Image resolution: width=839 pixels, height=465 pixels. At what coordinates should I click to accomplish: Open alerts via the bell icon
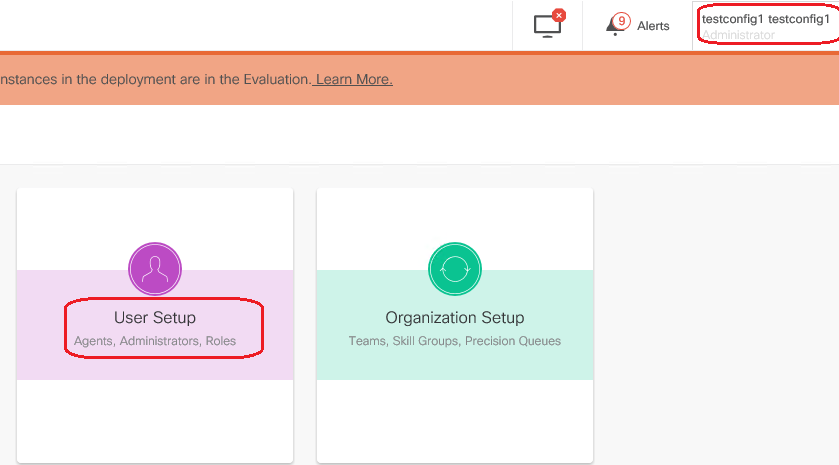click(x=613, y=26)
